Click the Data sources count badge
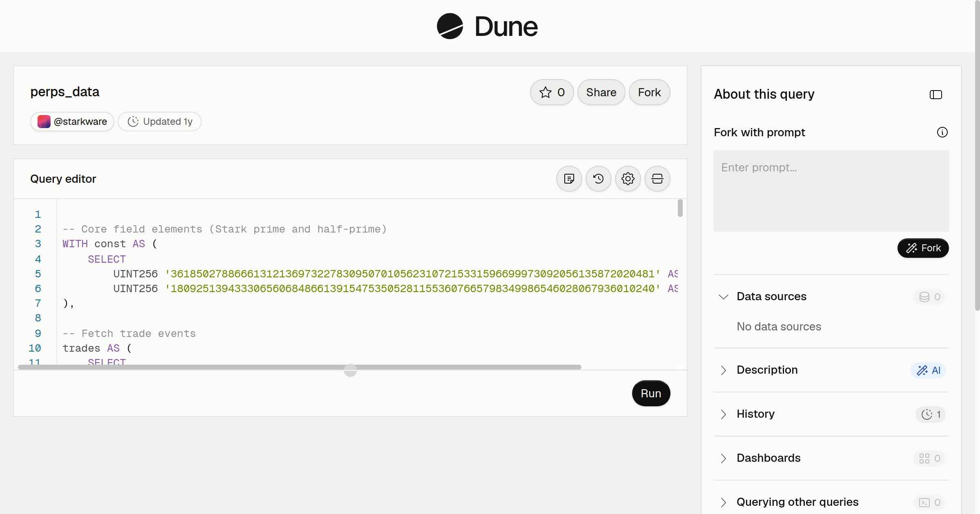 (x=929, y=297)
